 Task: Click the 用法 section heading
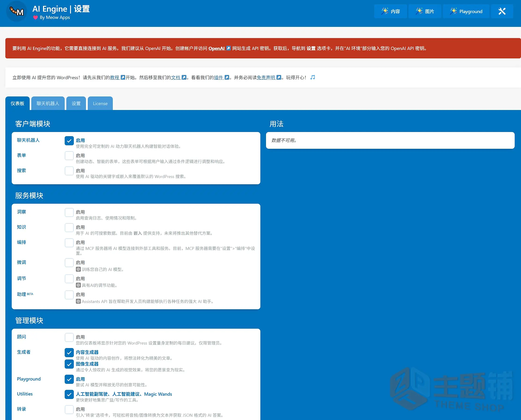coord(276,124)
